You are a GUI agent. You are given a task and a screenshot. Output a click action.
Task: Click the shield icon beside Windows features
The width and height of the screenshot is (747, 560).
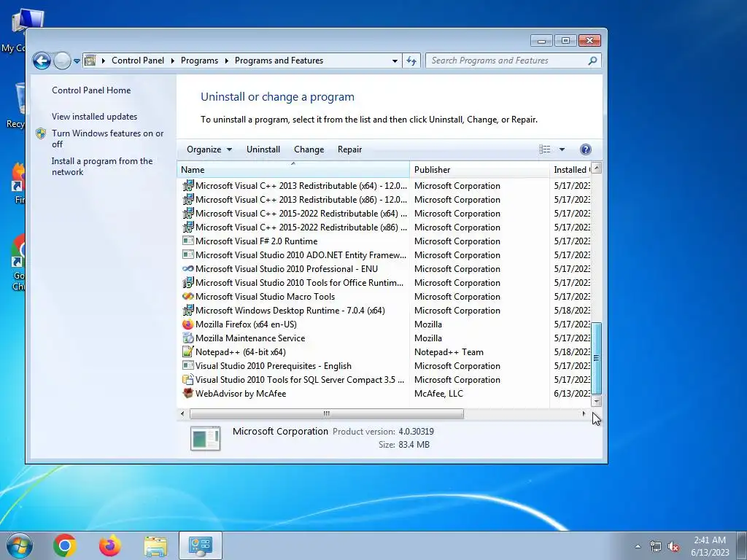pos(41,133)
